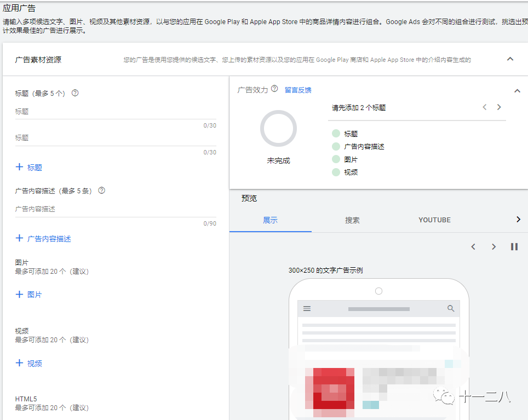Open the 留言反馈 feedback link
Image resolution: width=528 pixels, height=420 pixels.
[x=298, y=89]
